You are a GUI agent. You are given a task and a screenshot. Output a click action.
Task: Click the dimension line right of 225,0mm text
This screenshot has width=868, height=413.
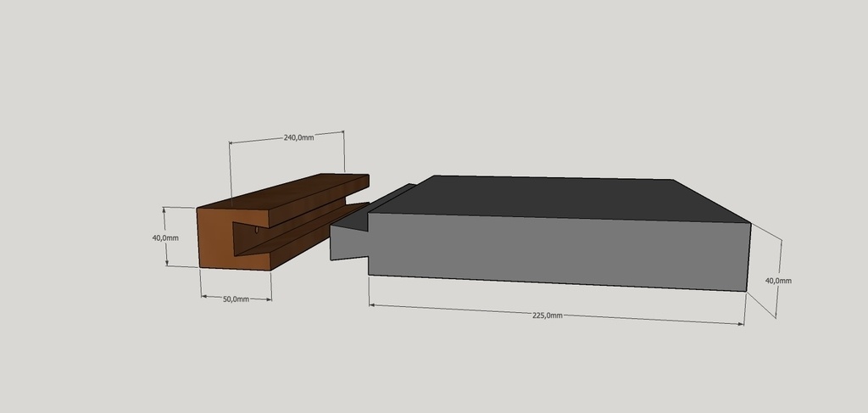653,320
